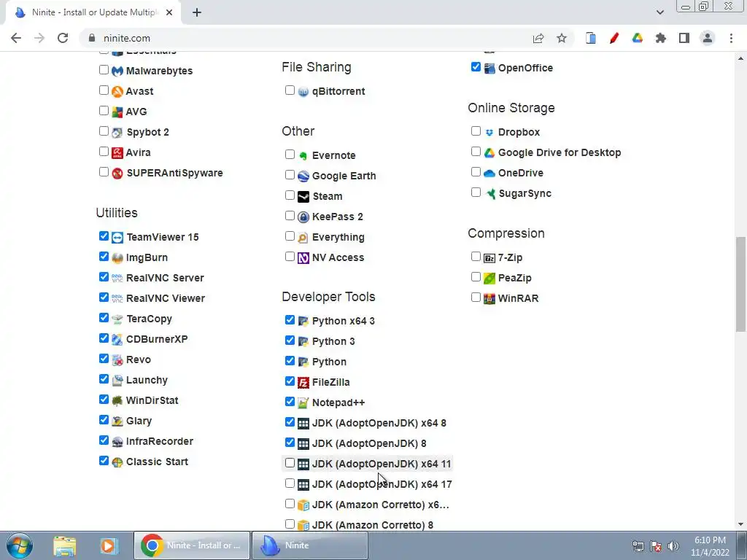
Task: Go back to the previous page
Action: (16, 38)
